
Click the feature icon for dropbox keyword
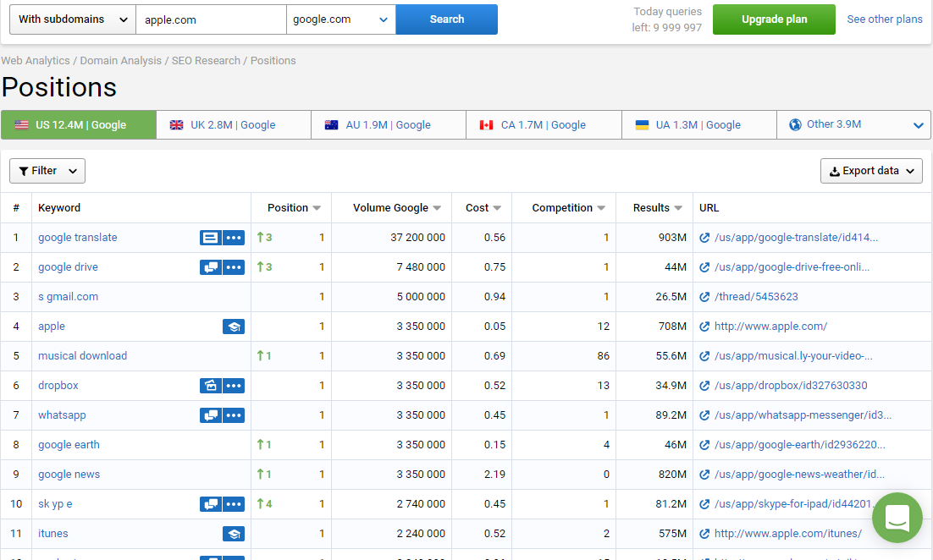[x=211, y=386]
